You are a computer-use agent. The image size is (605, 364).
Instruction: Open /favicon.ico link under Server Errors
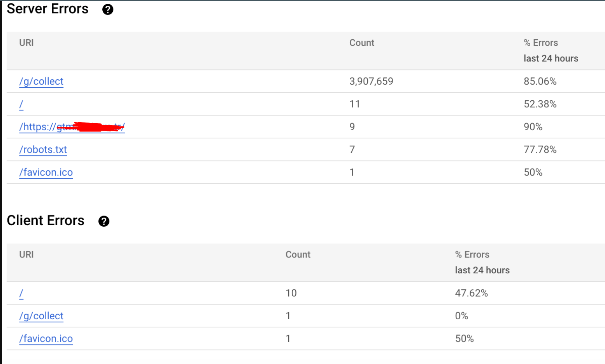pos(46,172)
